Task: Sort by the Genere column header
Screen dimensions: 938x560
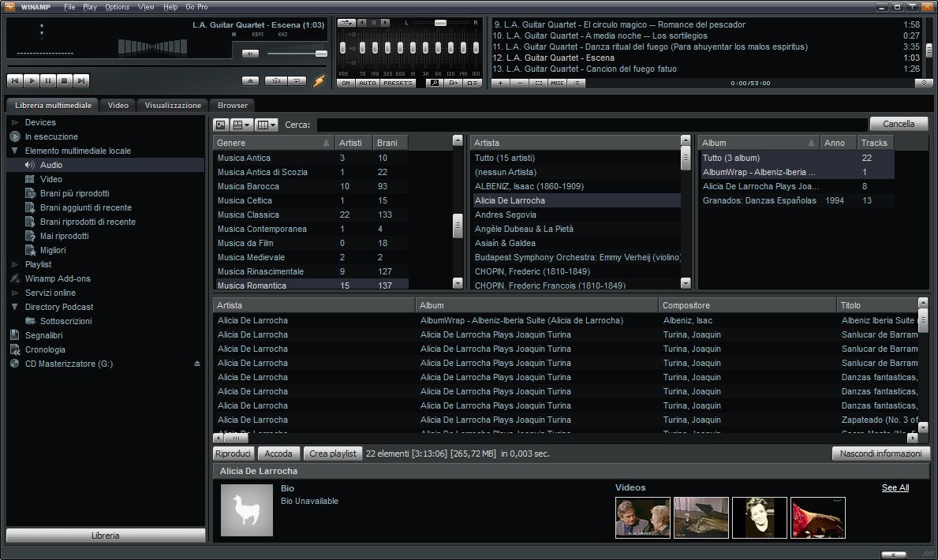Action: pos(274,143)
